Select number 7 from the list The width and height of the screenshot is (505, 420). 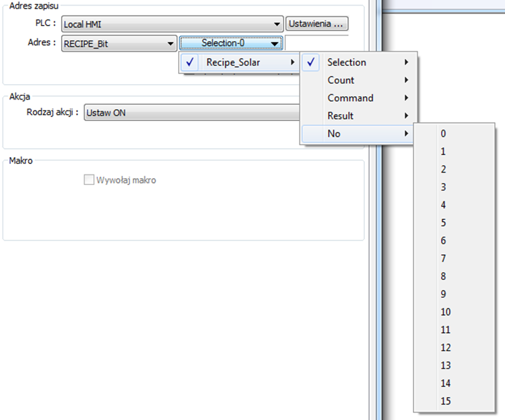pyautogui.click(x=454, y=258)
